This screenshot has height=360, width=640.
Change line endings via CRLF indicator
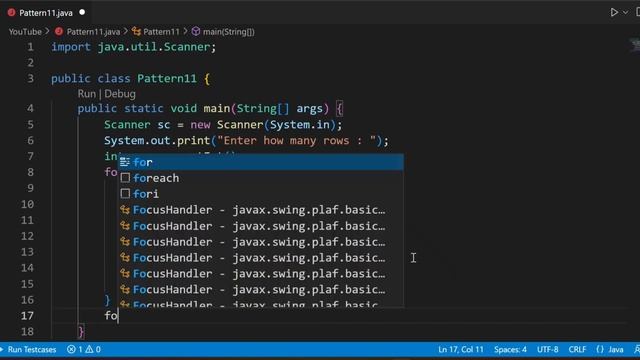pos(577,349)
